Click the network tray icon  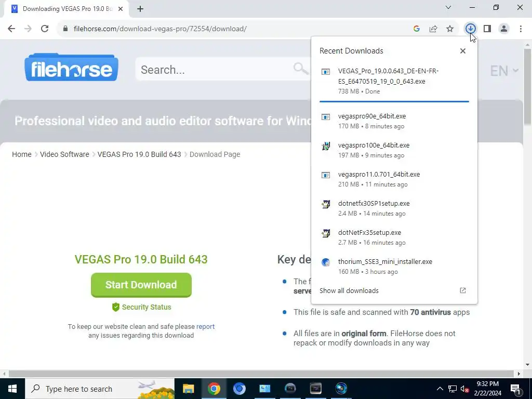coord(453,389)
